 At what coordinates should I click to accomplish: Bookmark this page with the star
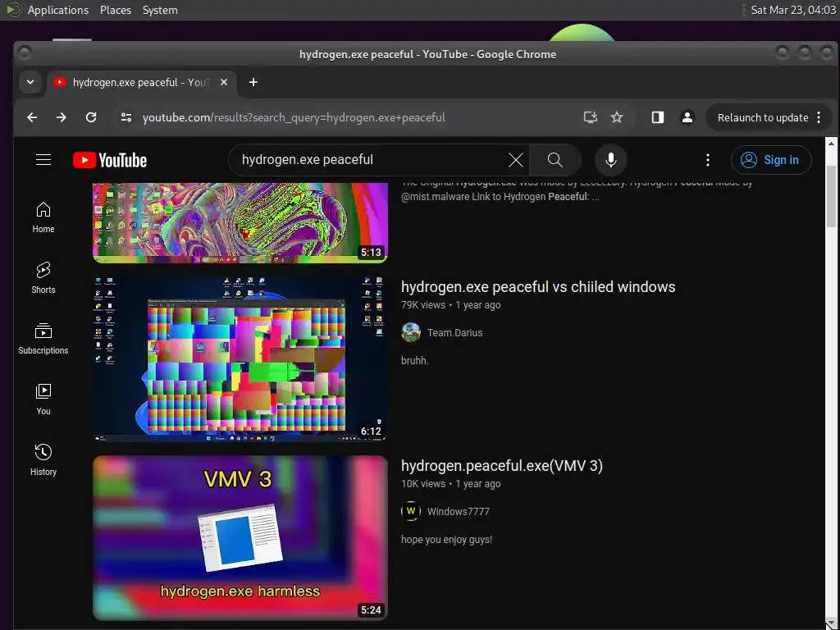click(x=617, y=117)
